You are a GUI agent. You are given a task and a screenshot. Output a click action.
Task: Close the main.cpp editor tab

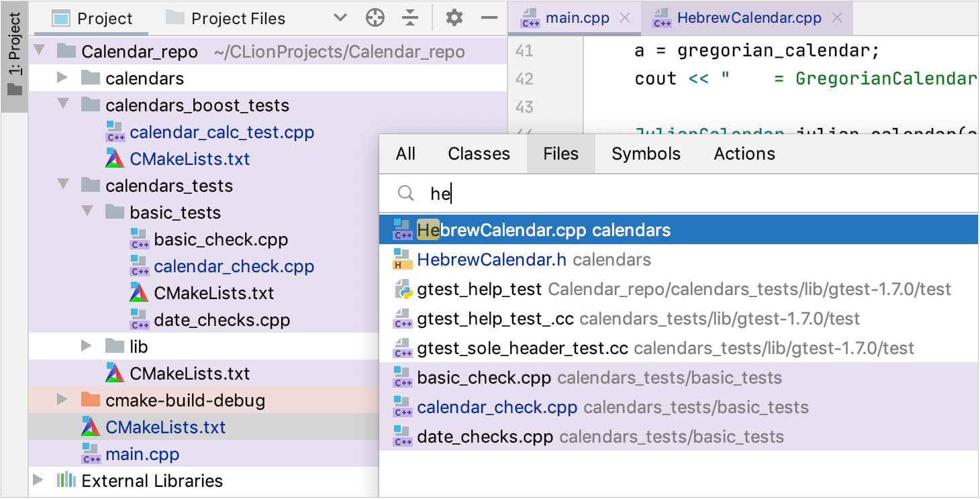tap(625, 18)
